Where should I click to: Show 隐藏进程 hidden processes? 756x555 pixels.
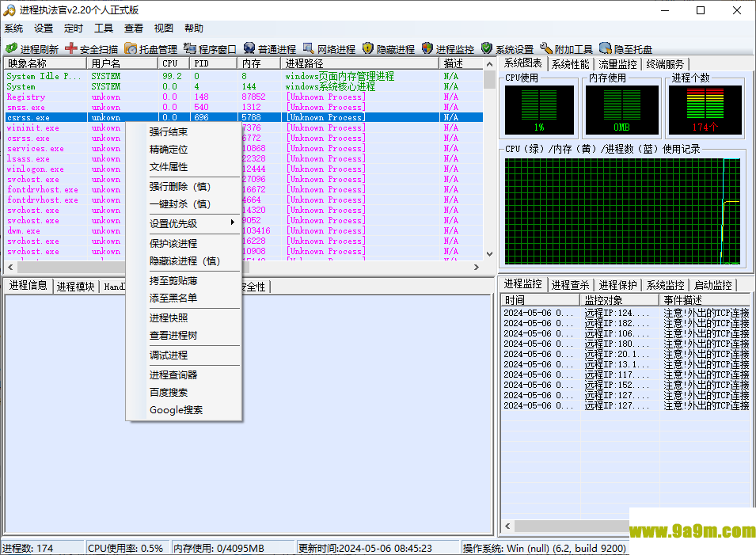pos(389,49)
